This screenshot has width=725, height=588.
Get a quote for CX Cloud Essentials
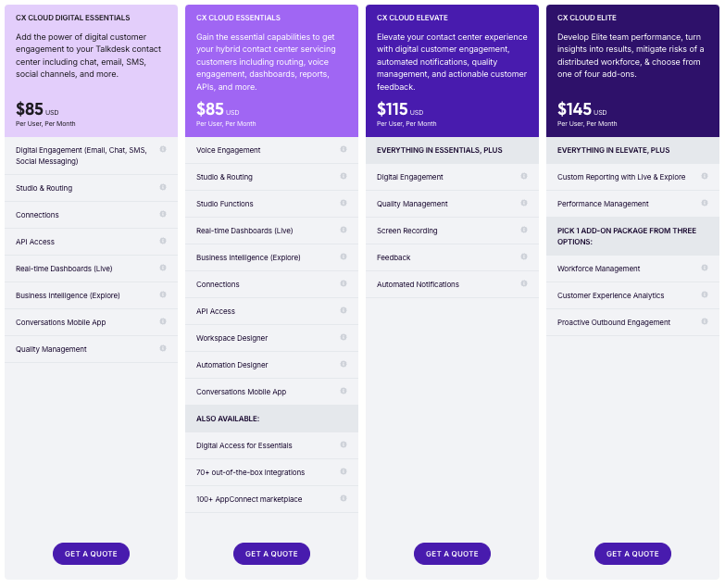click(x=271, y=554)
